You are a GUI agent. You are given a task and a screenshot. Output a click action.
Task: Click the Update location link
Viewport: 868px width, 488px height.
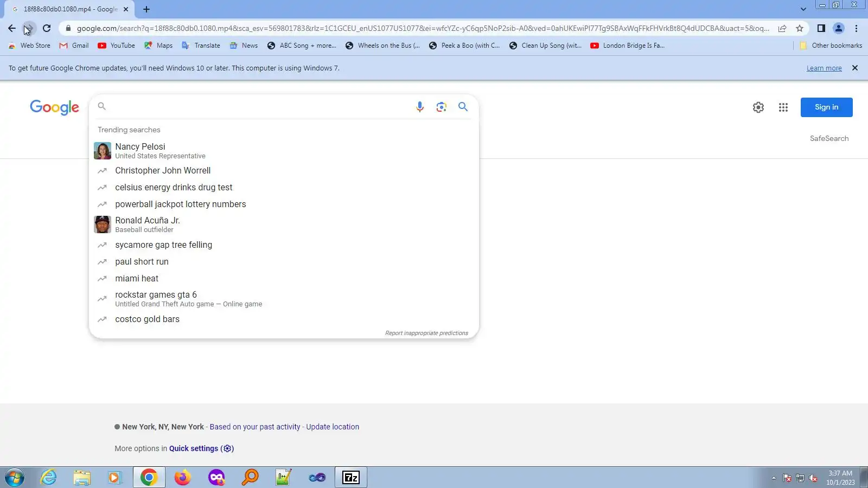coord(333,427)
